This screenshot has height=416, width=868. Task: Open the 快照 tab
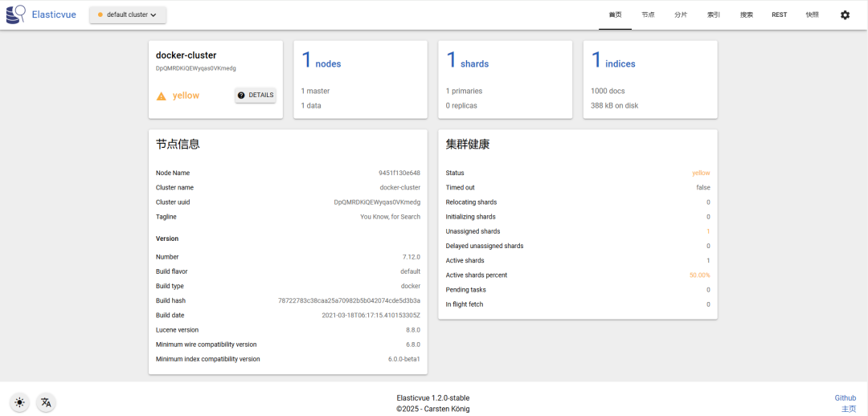tap(812, 15)
